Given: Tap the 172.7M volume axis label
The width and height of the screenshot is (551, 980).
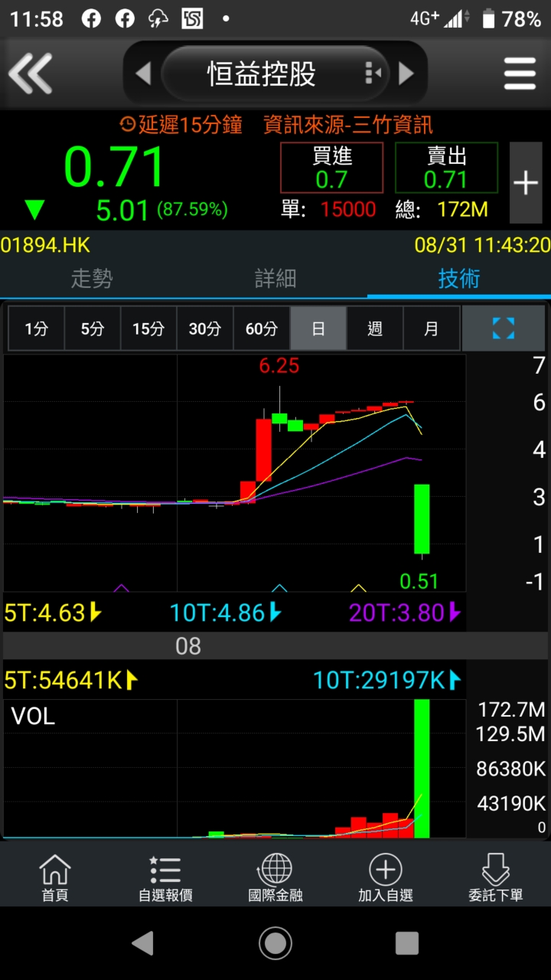Looking at the screenshot, I should point(510,709).
